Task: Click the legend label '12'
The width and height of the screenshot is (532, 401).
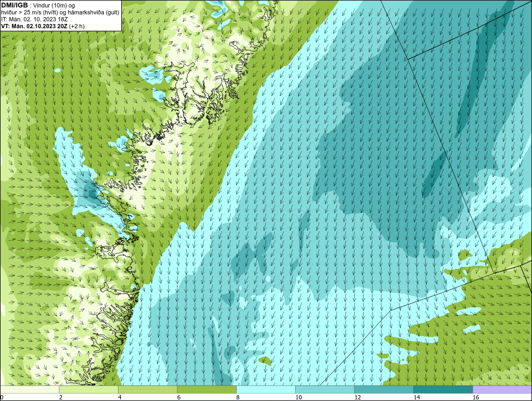Action: pos(358,397)
